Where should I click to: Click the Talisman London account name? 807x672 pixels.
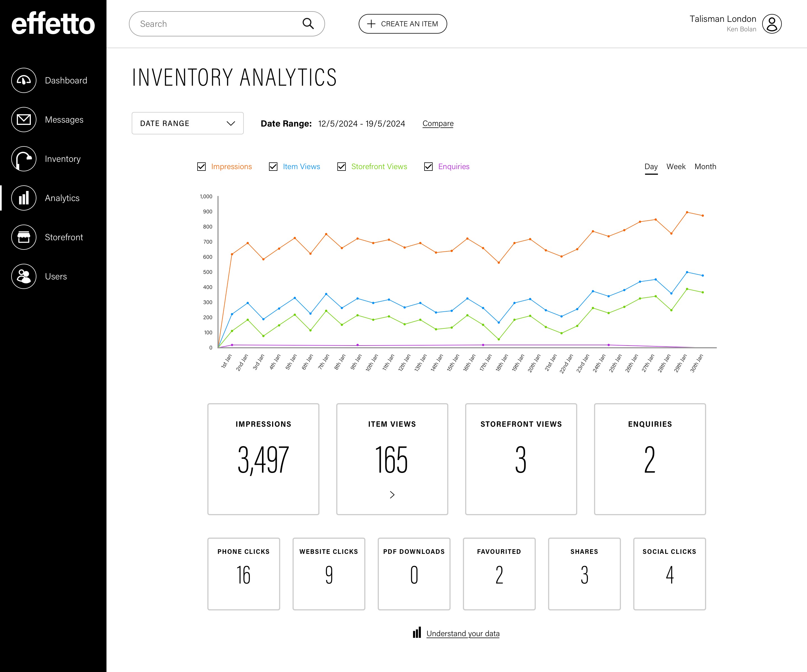[x=723, y=19]
